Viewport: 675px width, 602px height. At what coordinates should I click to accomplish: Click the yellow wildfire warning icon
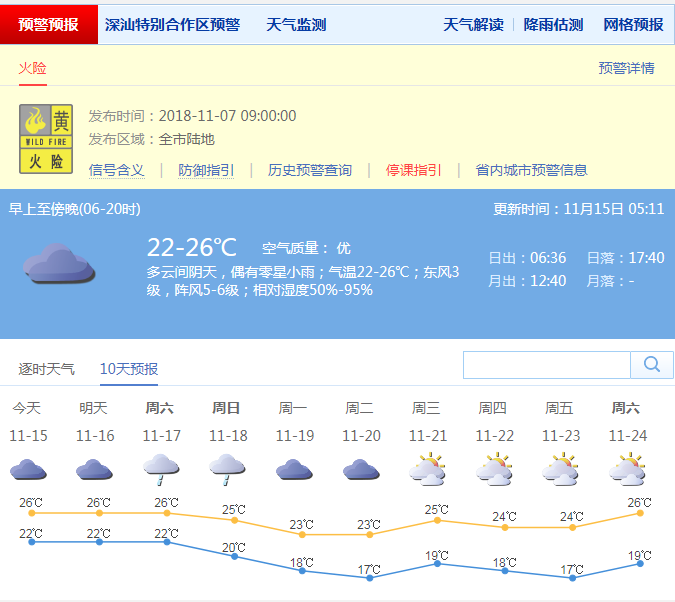[46, 140]
